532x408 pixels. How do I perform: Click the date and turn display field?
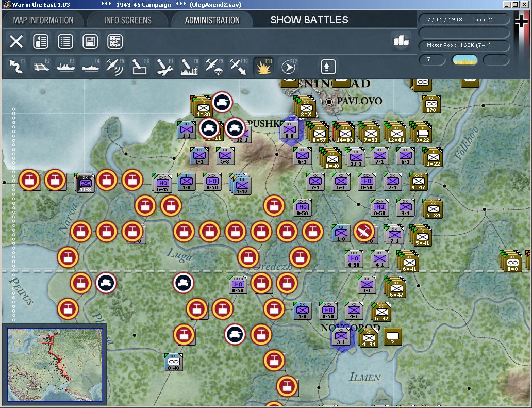[464, 20]
